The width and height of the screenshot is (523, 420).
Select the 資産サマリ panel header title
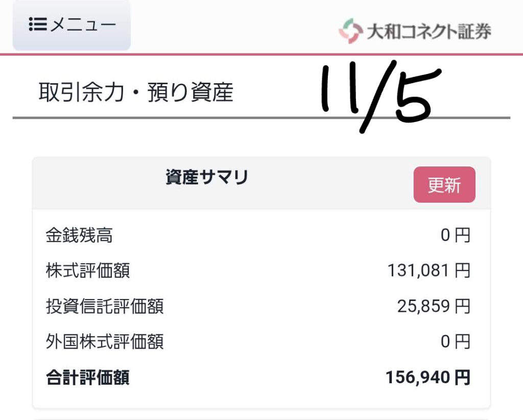207,178
